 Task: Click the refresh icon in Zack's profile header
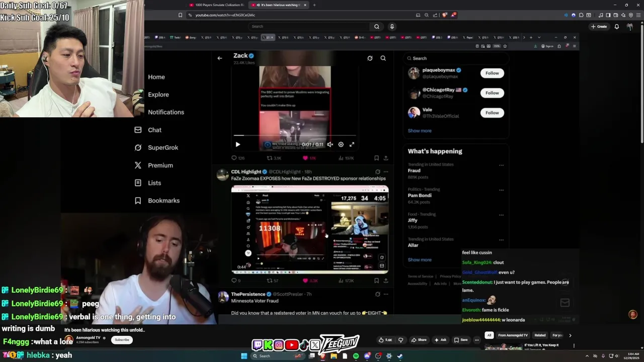(x=370, y=58)
